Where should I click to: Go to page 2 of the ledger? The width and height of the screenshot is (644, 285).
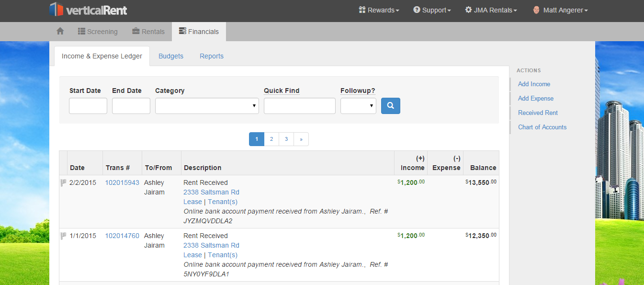(x=271, y=139)
